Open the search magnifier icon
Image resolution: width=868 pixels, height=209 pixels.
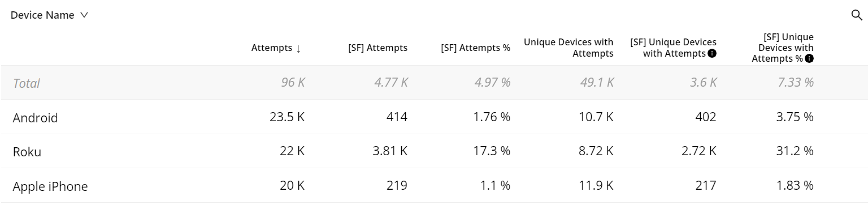coord(856,15)
